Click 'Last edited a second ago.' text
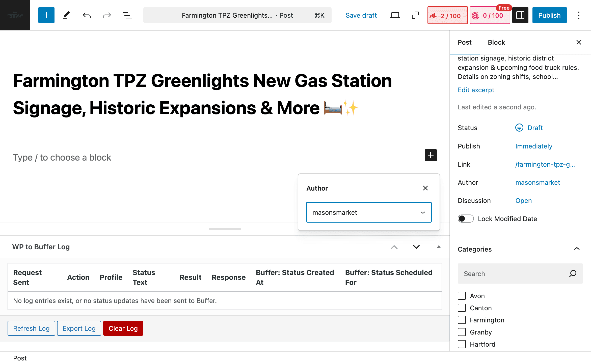This screenshot has width=591, height=364. click(497, 107)
